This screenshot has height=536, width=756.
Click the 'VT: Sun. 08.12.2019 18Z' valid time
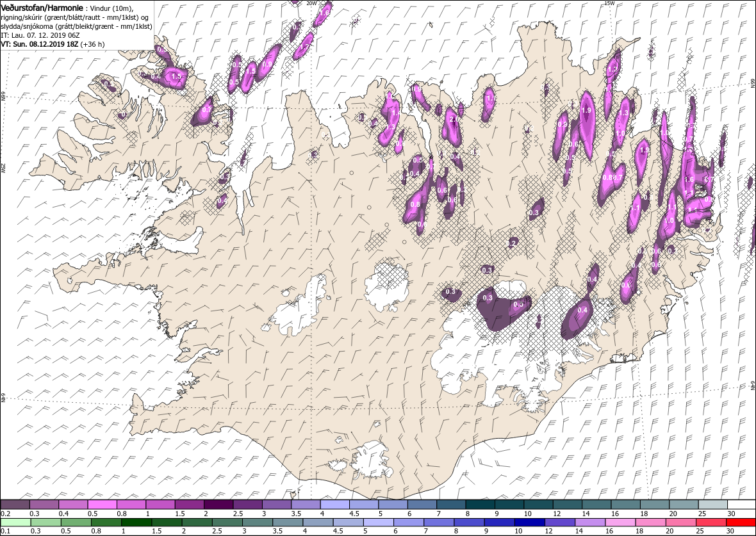40,44
